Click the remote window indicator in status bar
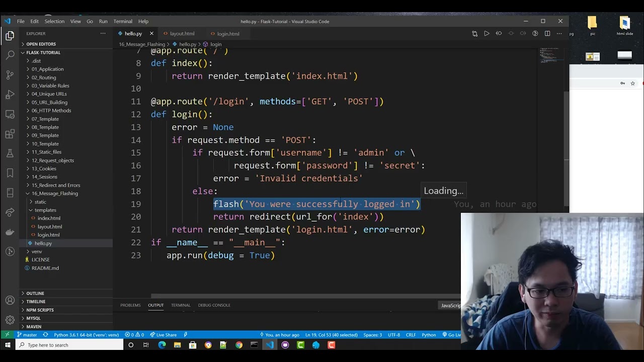This screenshot has width=644, height=362. 7,335
